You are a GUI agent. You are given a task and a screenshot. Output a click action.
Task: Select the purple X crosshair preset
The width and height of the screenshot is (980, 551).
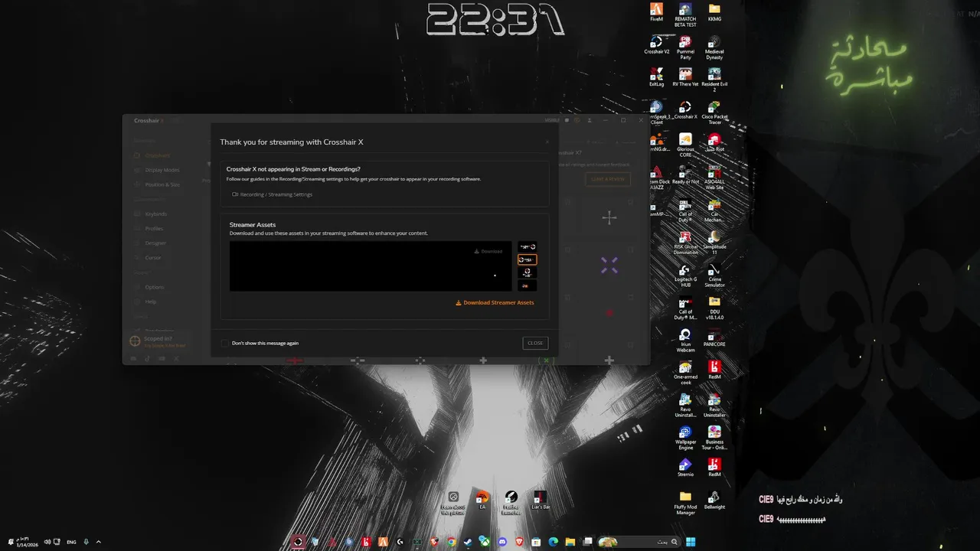pos(609,265)
